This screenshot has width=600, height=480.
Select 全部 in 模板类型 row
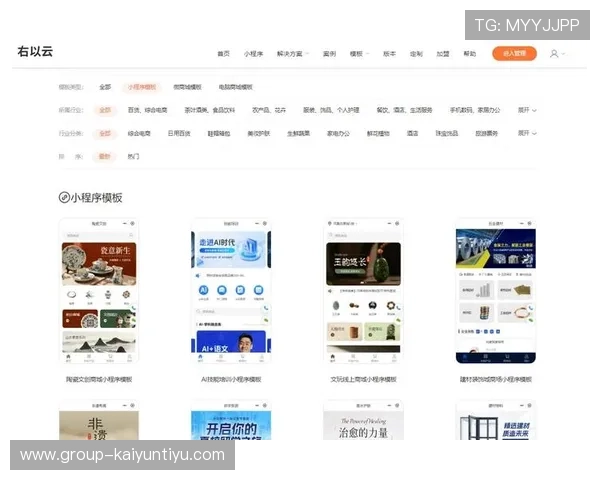(105, 87)
